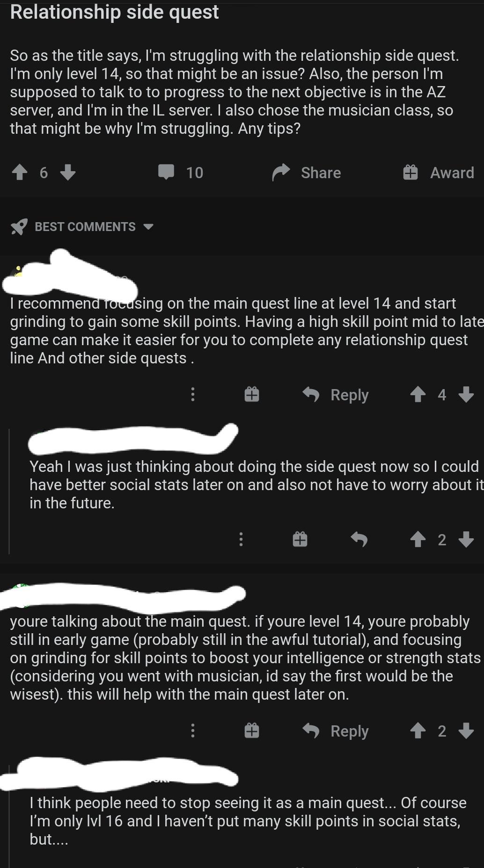
Task: Open the post's 10 comments
Action: (180, 173)
